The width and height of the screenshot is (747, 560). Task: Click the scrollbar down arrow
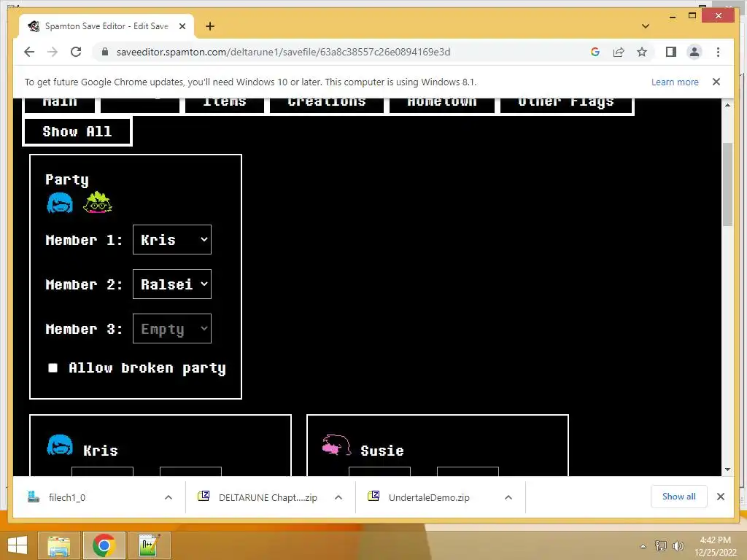click(727, 470)
